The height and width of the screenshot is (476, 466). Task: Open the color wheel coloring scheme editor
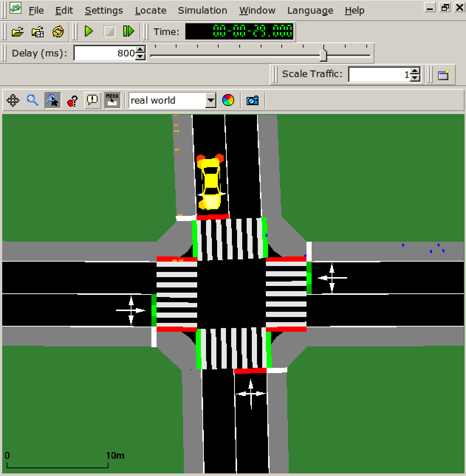(228, 100)
